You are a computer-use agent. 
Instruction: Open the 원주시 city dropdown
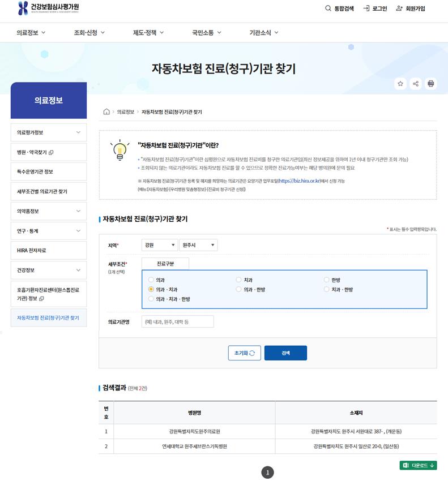click(x=198, y=245)
